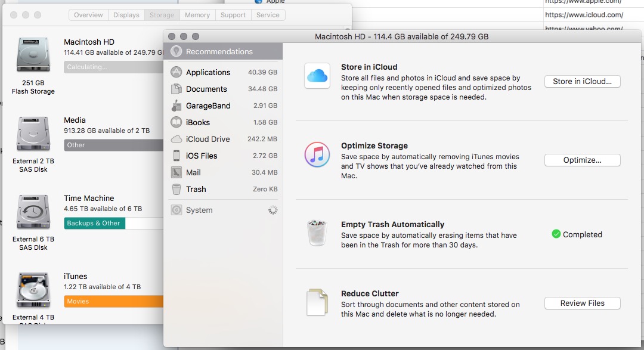Select the System row in sidebar
Screen dimensions: 644x350
pyautogui.click(x=223, y=210)
